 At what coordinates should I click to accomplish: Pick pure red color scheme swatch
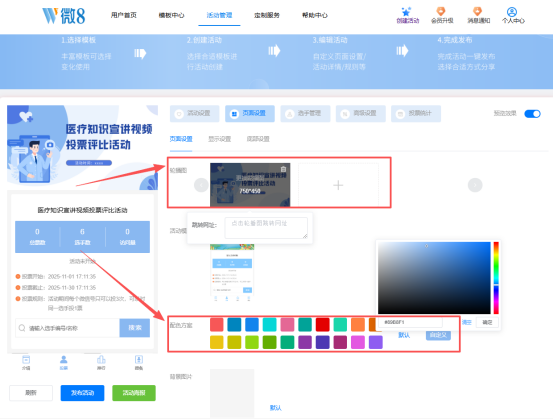(x=323, y=324)
